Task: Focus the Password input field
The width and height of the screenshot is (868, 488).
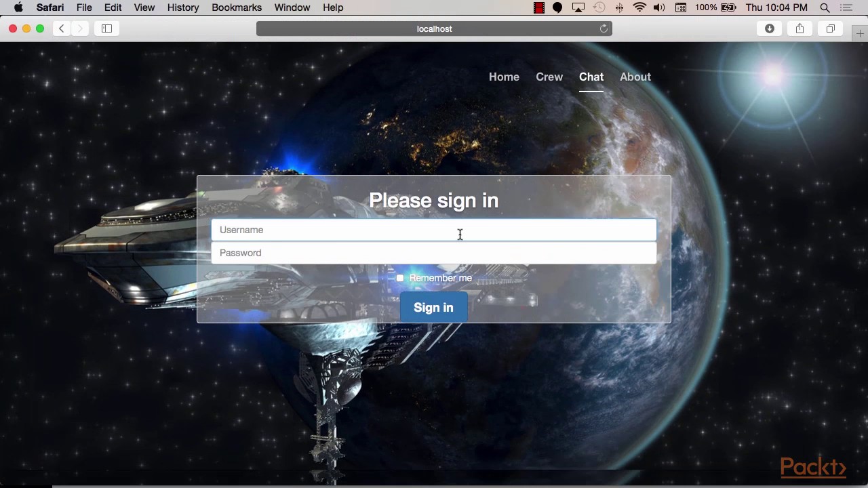Action: 434,253
